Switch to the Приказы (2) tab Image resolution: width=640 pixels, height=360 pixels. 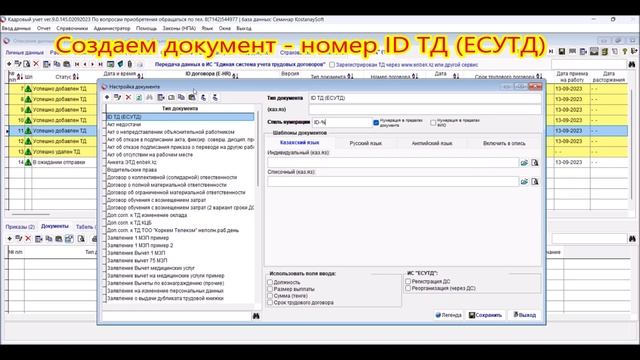click(20, 227)
